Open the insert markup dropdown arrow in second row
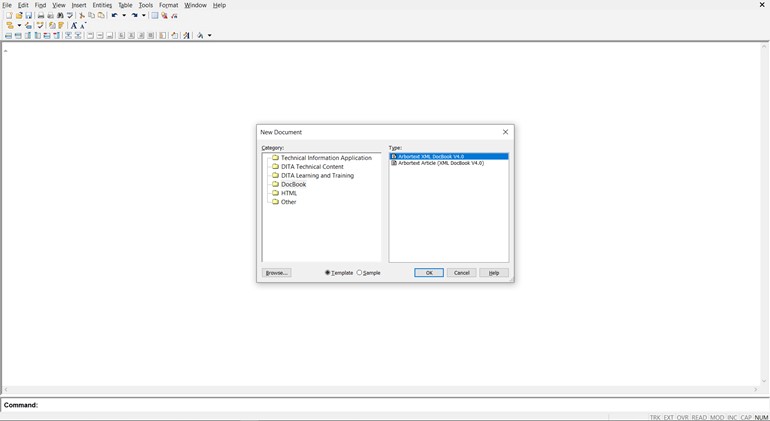Screen dimensions: 770x421 (19, 26)
